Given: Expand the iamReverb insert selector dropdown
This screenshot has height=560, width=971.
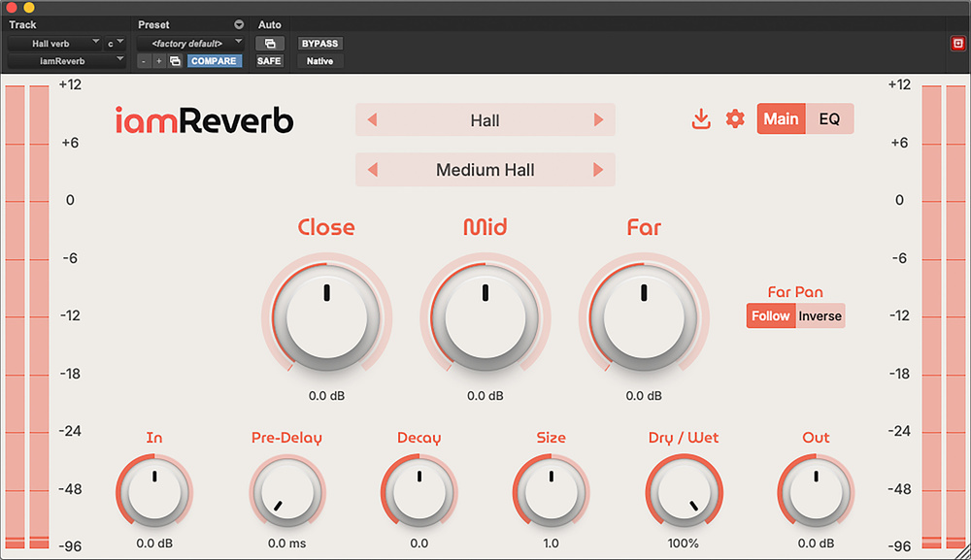Looking at the screenshot, I should 66,61.
